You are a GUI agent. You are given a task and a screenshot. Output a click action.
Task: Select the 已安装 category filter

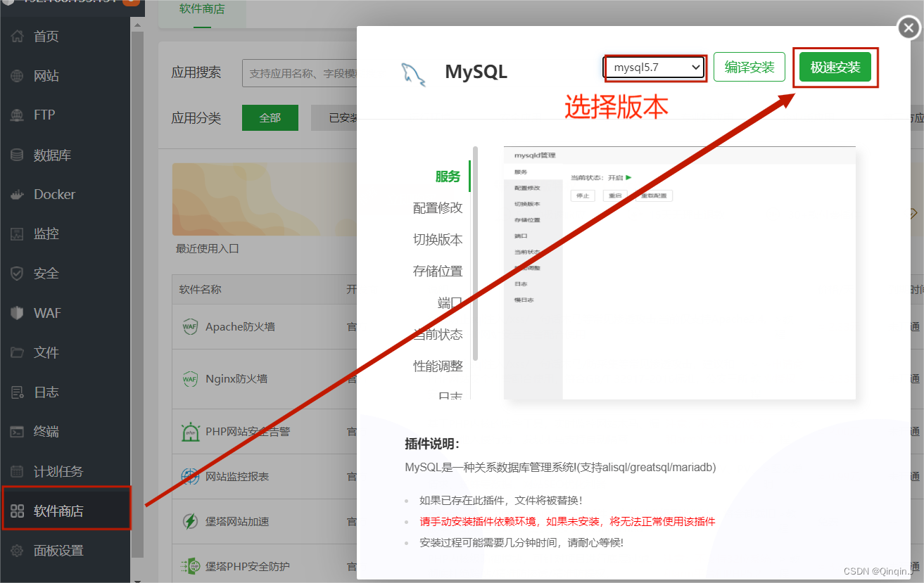coord(335,118)
